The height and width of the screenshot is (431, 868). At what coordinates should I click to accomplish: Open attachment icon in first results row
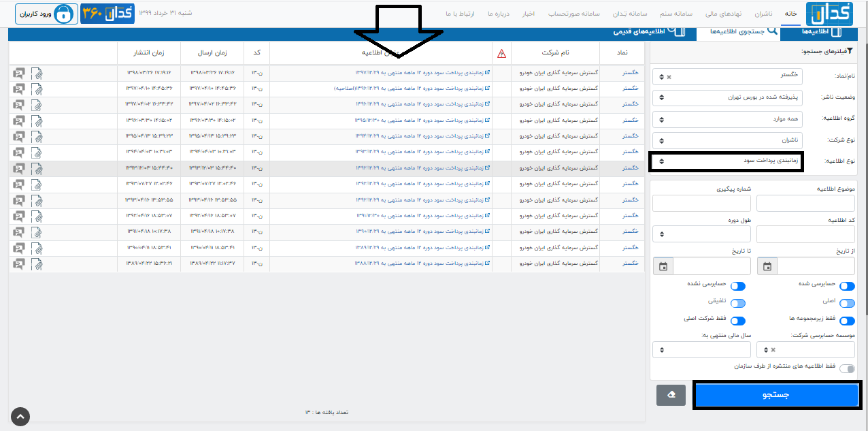point(37,73)
